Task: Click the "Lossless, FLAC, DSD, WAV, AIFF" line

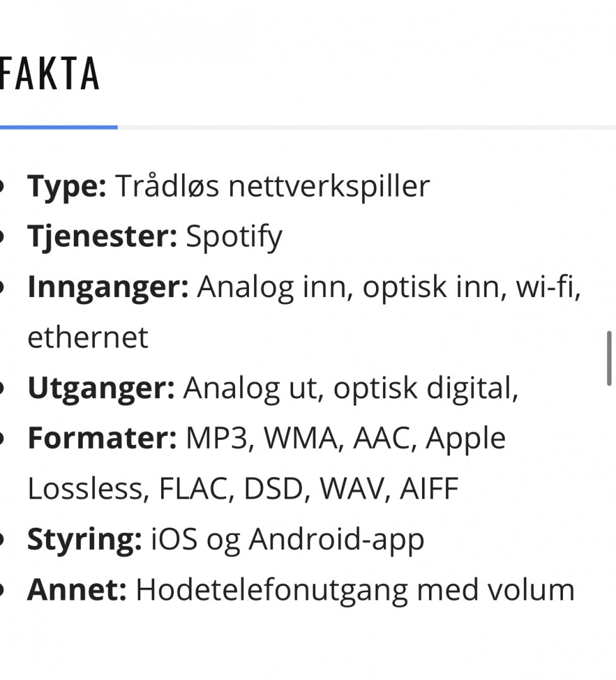Action: 243,489
